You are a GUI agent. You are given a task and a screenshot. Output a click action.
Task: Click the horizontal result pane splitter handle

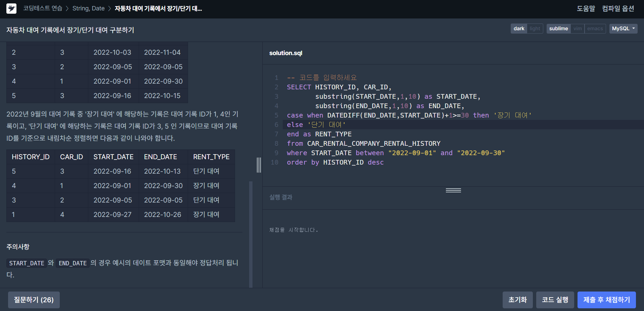[453, 190]
